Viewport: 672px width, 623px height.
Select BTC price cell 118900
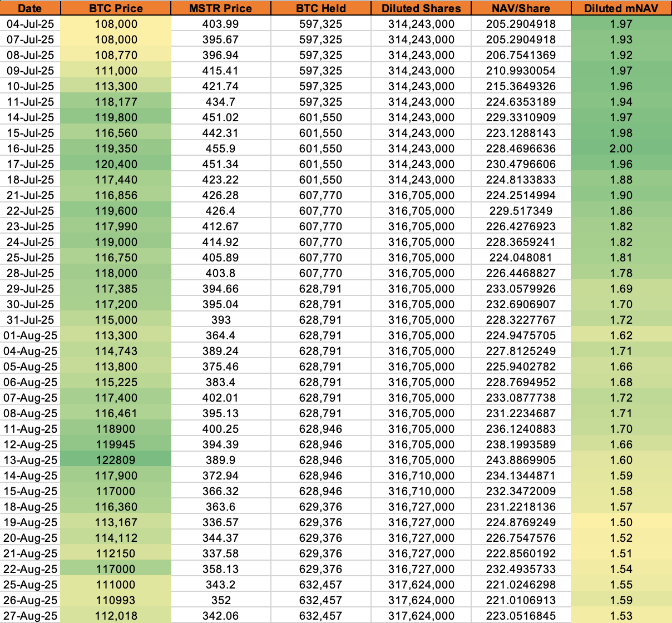(x=116, y=429)
